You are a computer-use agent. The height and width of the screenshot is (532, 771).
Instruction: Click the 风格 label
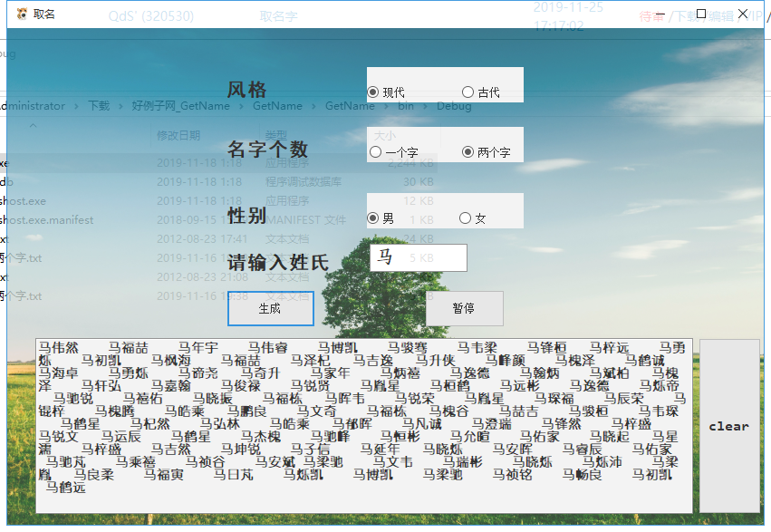pyautogui.click(x=246, y=90)
